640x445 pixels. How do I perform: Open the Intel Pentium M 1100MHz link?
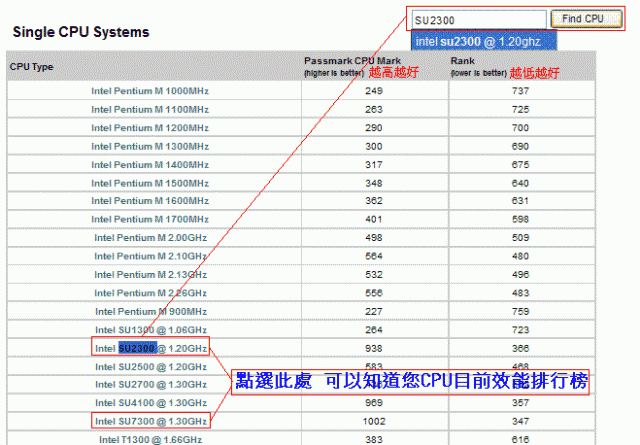tap(150, 109)
